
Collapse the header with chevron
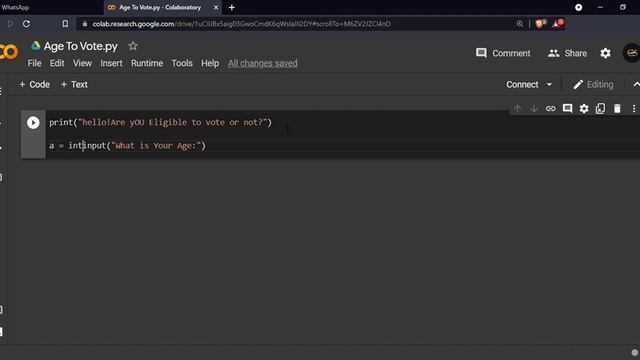(636, 84)
